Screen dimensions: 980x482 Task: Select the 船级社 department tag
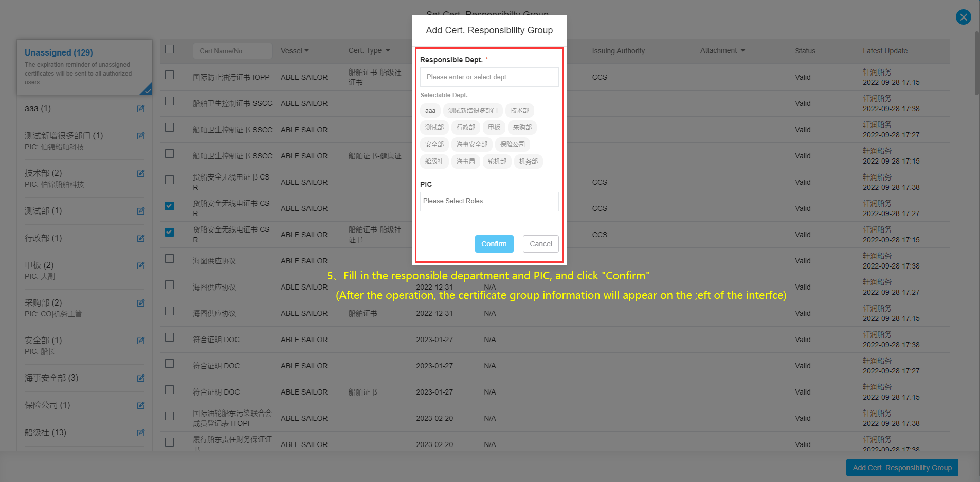point(434,162)
